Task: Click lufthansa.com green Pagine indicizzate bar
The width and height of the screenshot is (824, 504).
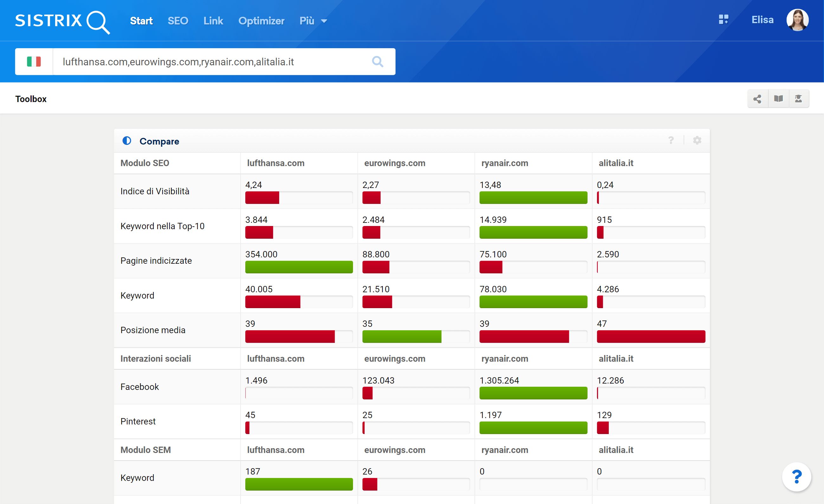Action: point(299,267)
